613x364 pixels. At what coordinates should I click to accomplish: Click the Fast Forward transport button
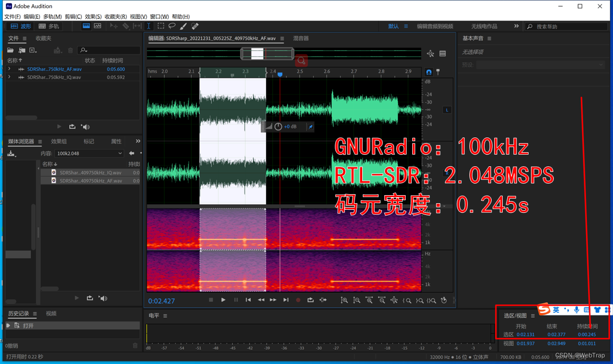[273, 300]
